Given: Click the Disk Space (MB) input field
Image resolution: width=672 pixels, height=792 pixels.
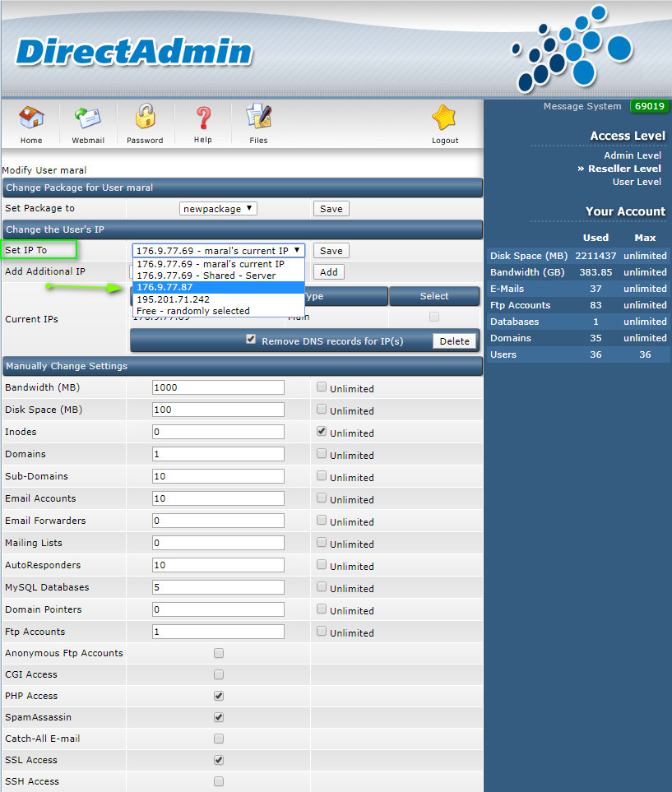Looking at the screenshot, I should click(218, 410).
